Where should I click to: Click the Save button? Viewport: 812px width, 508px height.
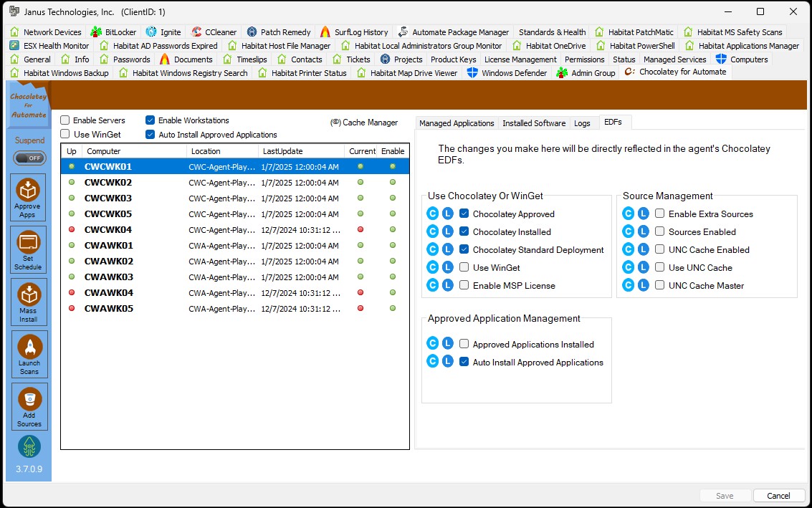[725, 496]
